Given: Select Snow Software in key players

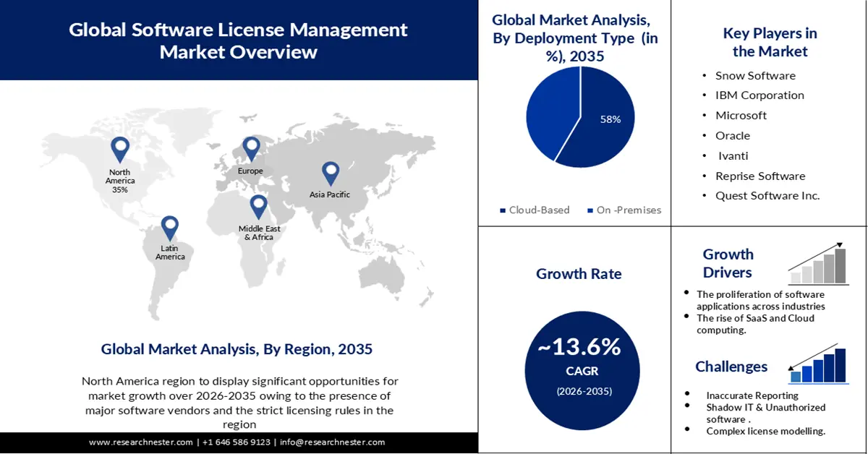Looking at the screenshot, I should [x=755, y=75].
